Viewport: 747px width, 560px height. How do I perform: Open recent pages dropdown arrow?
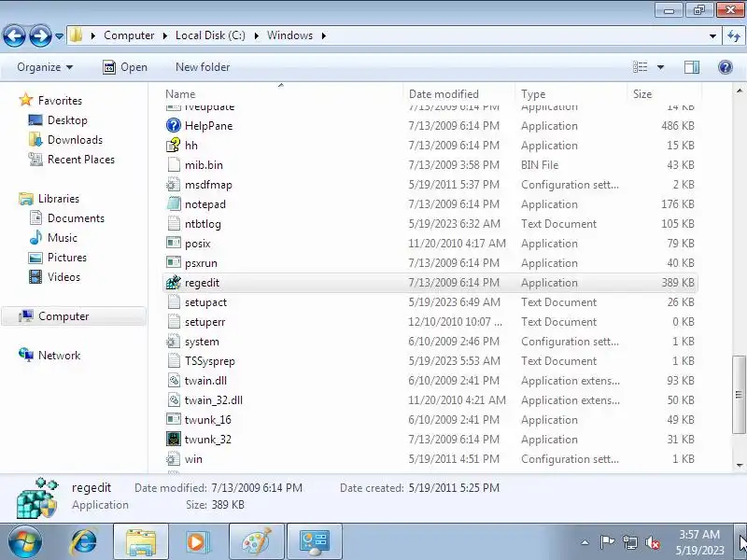59,35
